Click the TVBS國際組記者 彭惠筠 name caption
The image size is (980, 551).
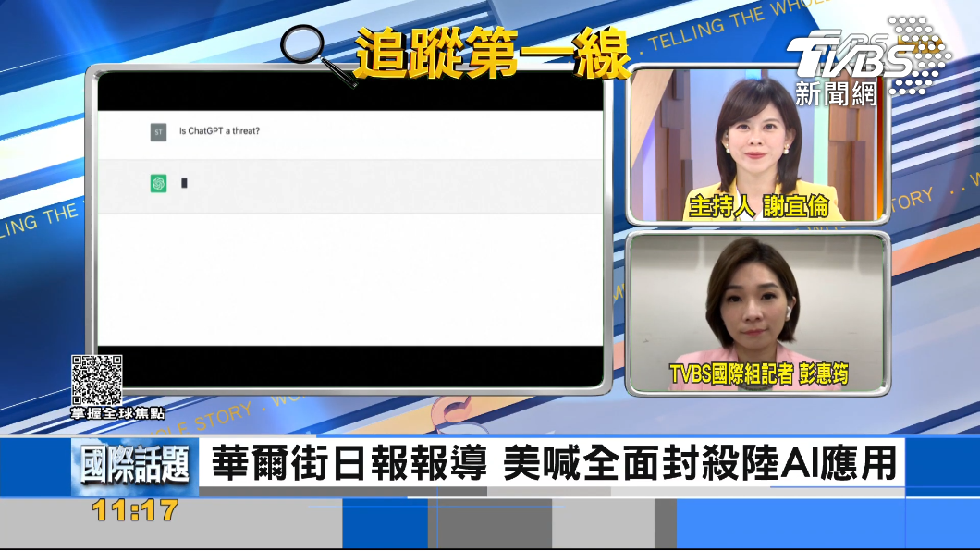click(759, 373)
